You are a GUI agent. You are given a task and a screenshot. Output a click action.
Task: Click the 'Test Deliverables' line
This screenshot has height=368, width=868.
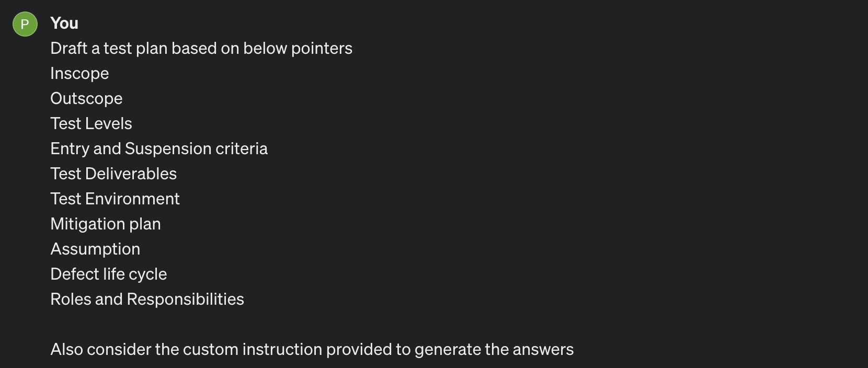click(x=113, y=174)
